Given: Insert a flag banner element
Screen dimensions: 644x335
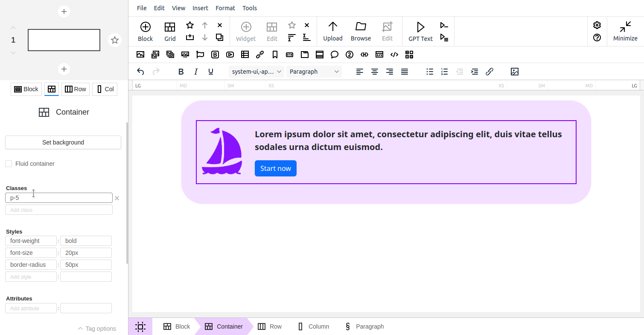Looking at the screenshot, I should pyautogui.click(x=200, y=55).
